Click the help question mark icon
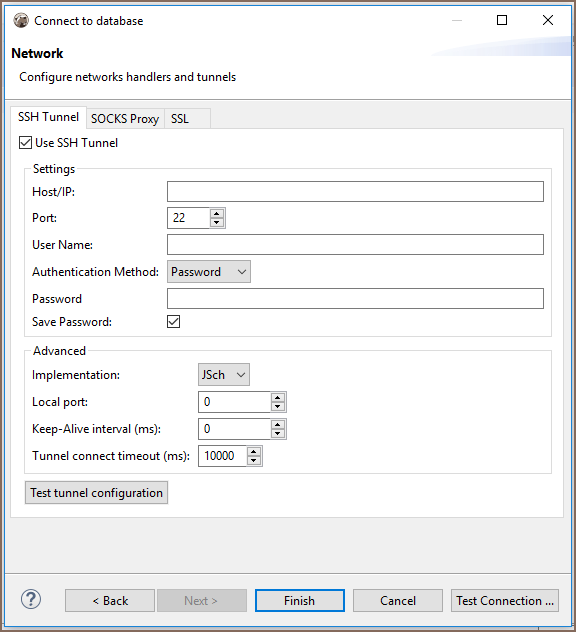 point(31,599)
